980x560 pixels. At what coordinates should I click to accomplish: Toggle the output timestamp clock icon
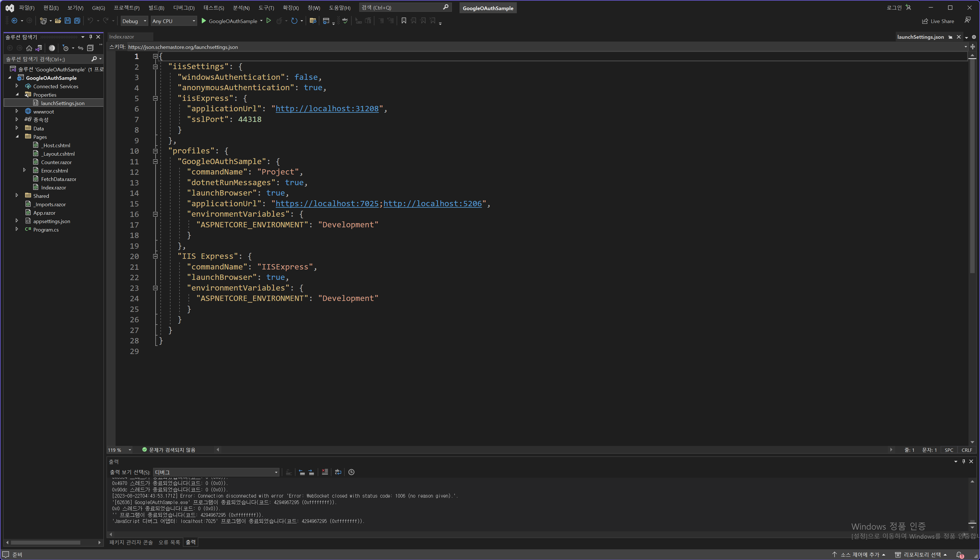(351, 472)
